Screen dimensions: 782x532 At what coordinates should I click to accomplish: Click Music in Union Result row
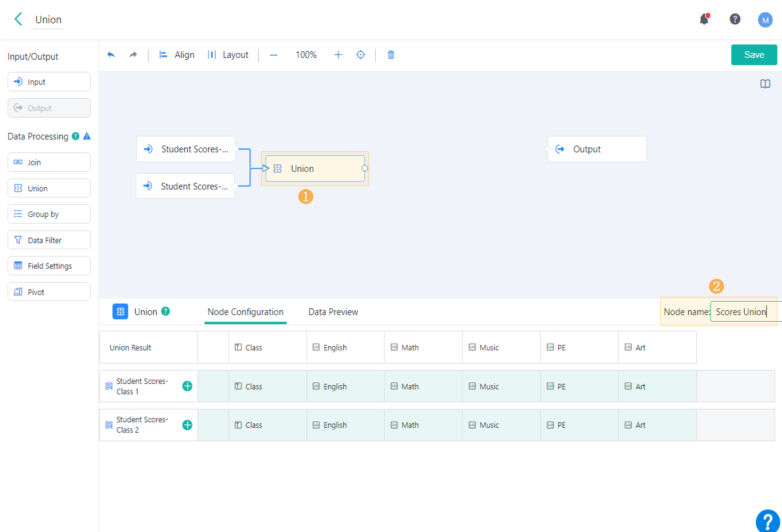pos(501,347)
